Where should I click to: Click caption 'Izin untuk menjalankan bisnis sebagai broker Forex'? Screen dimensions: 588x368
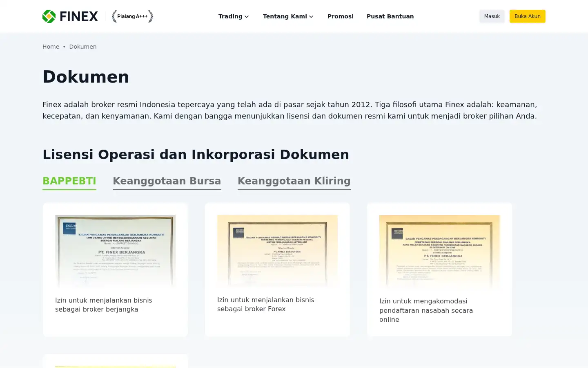[x=266, y=304]
